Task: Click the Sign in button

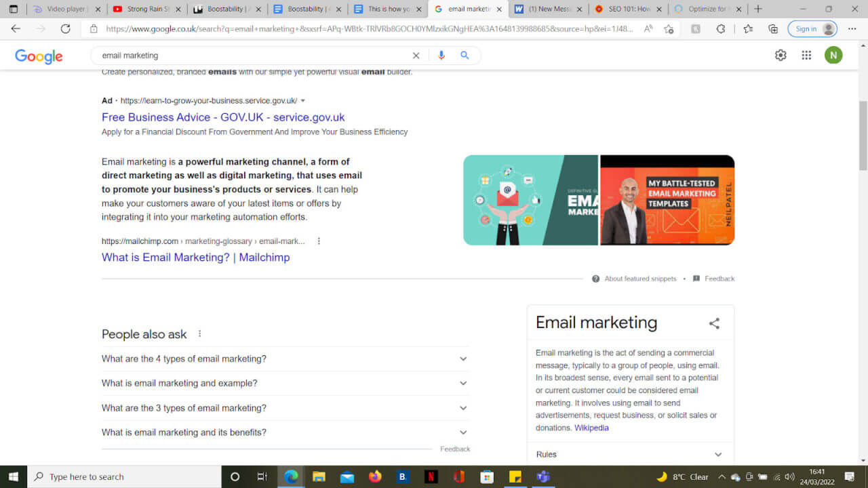Action: pos(813,29)
